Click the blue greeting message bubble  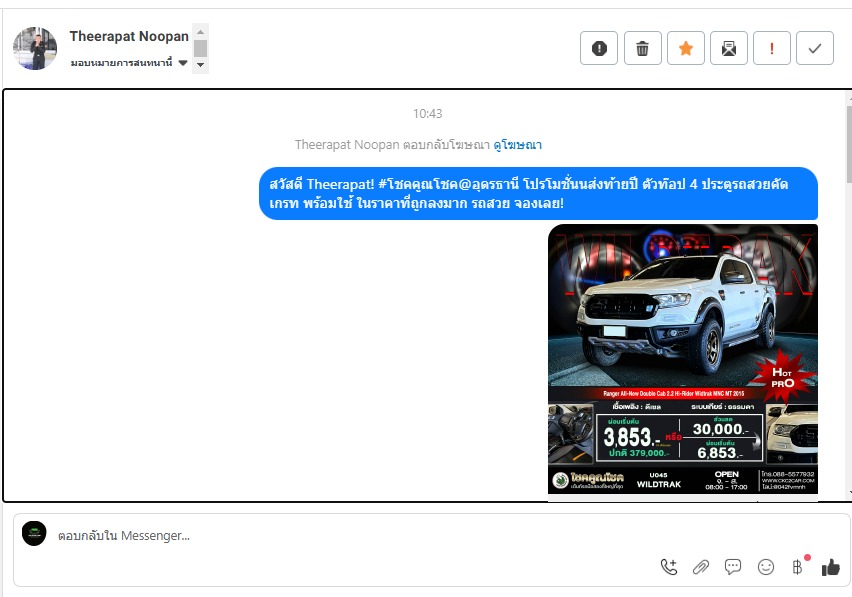pos(538,193)
